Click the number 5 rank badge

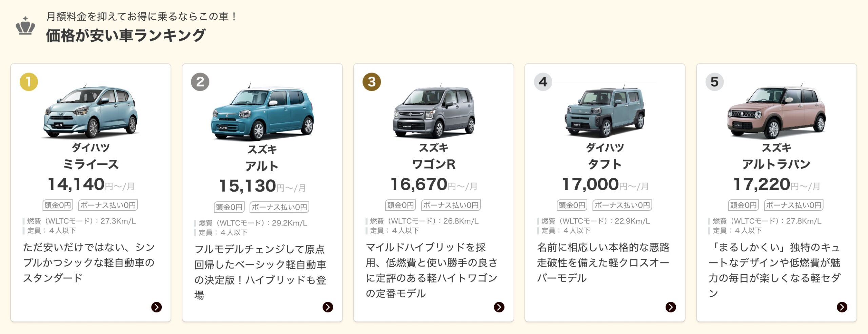(714, 82)
